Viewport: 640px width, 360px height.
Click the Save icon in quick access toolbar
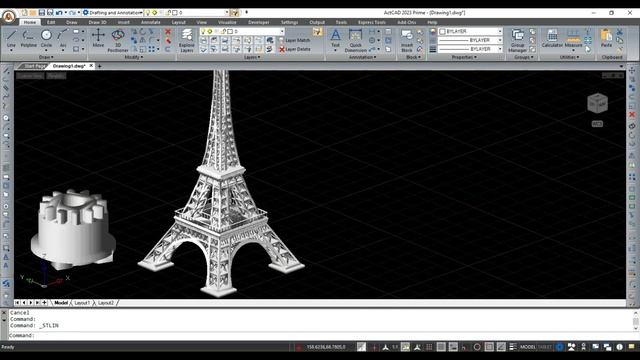tap(42, 13)
